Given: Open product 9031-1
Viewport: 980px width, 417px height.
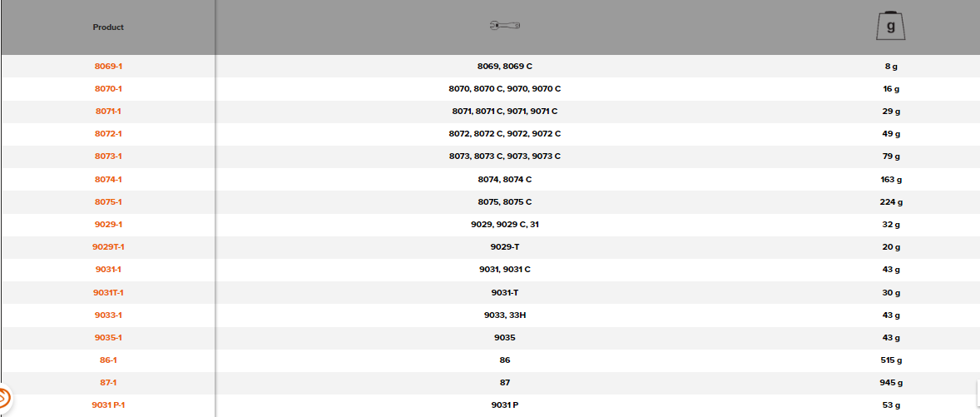Looking at the screenshot, I should (108, 270).
